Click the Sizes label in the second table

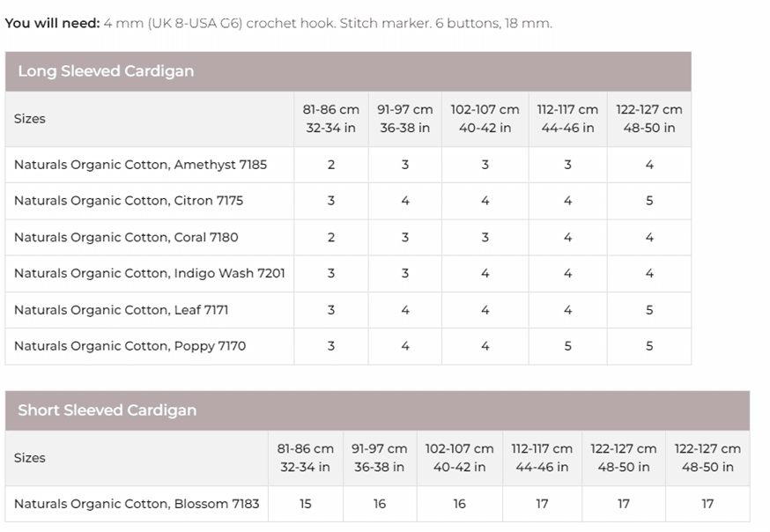tap(30, 458)
